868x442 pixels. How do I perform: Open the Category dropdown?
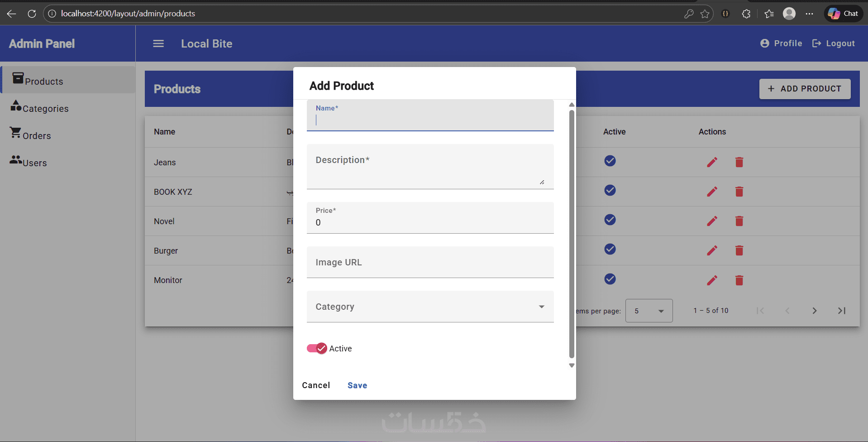430,307
